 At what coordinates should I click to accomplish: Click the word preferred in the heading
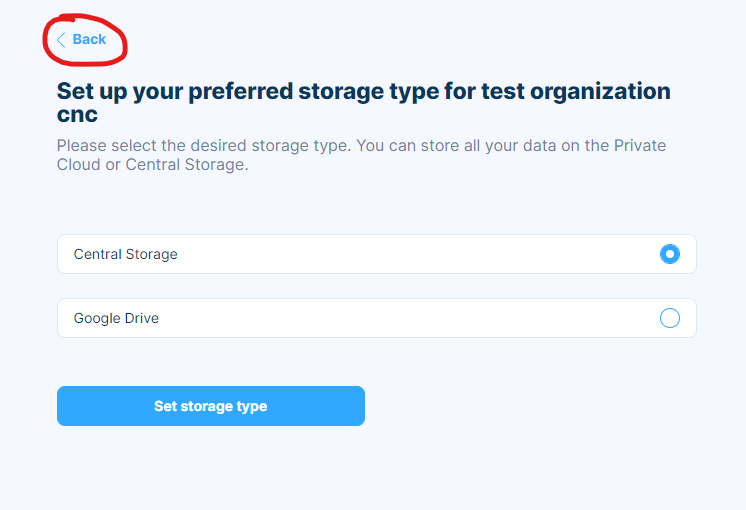(240, 92)
